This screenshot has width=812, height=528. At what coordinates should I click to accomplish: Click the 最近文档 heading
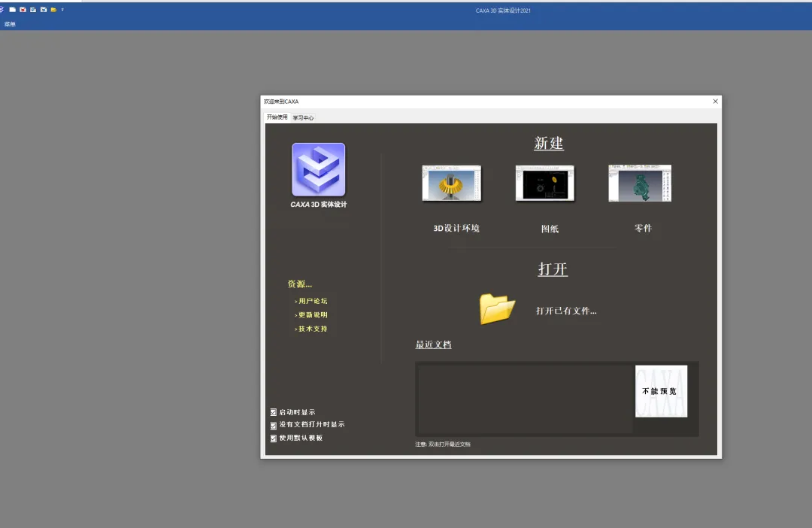point(434,344)
